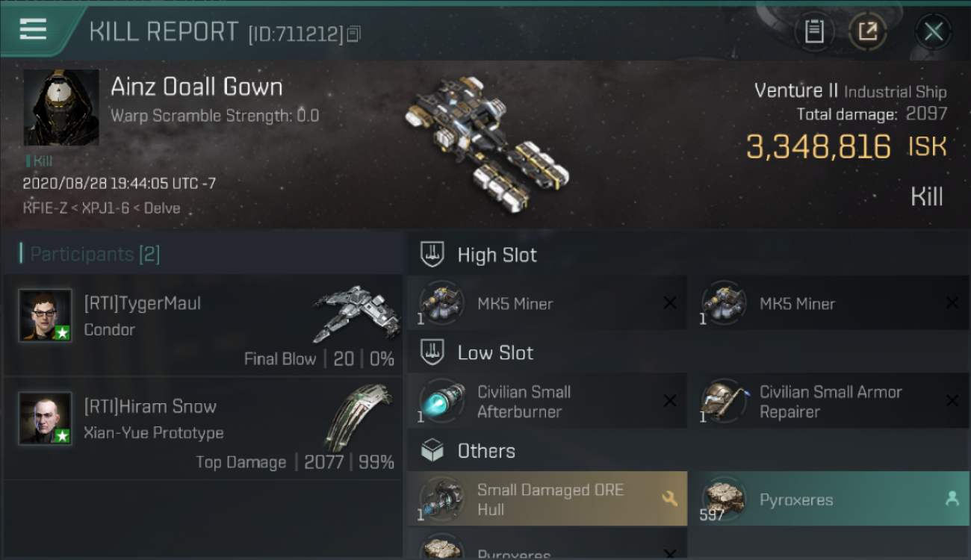View Hiram Snow's character portrait
This screenshot has width=971, height=560.
(x=46, y=418)
